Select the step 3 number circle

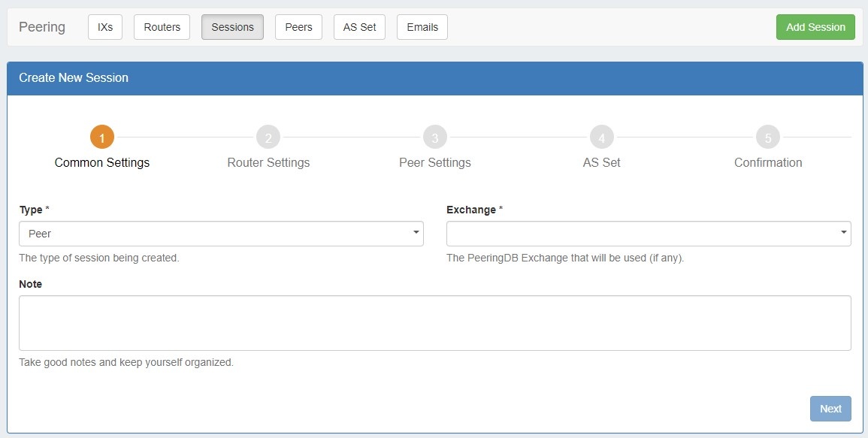(x=434, y=137)
